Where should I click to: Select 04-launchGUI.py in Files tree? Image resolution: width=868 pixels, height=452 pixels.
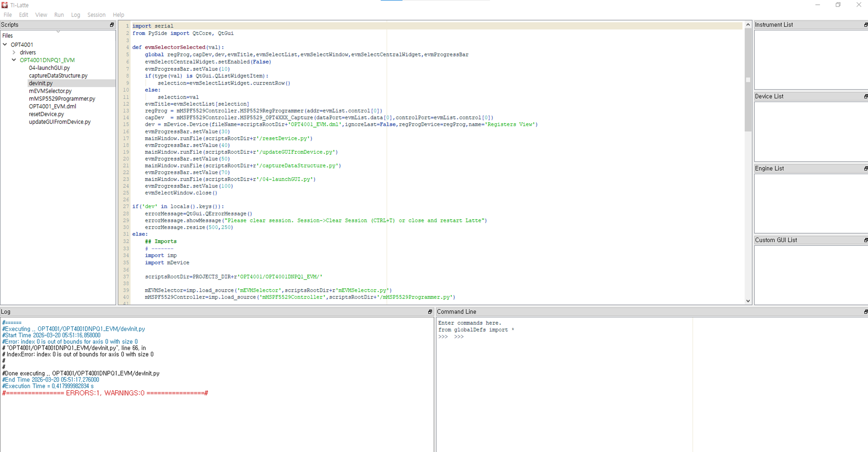click(49, 68)
